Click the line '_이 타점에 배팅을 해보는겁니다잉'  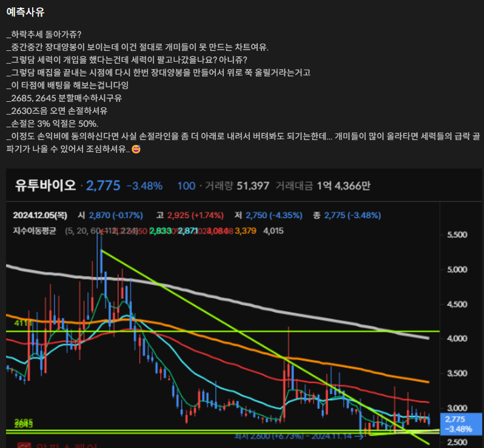[x=67, y=85]
